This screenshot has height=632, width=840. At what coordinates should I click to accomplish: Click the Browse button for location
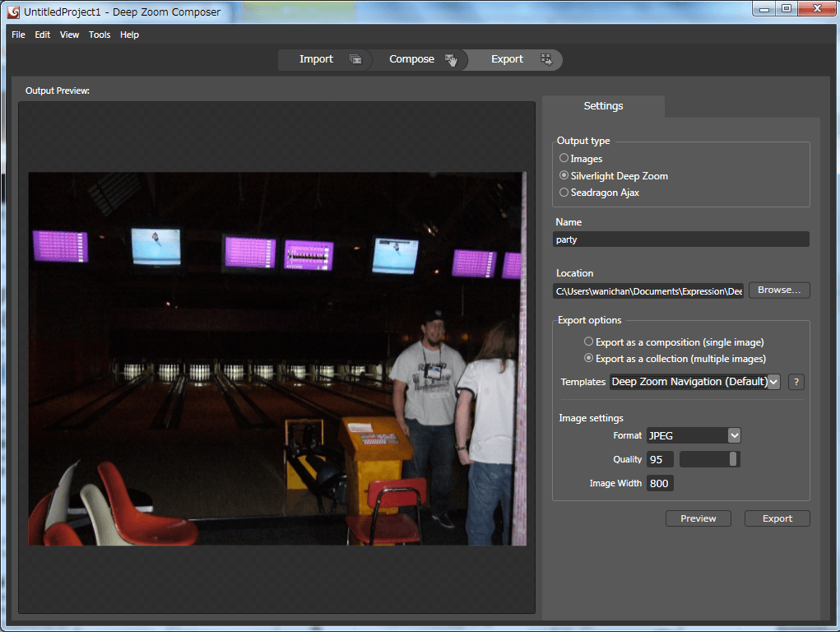(778, 290)
